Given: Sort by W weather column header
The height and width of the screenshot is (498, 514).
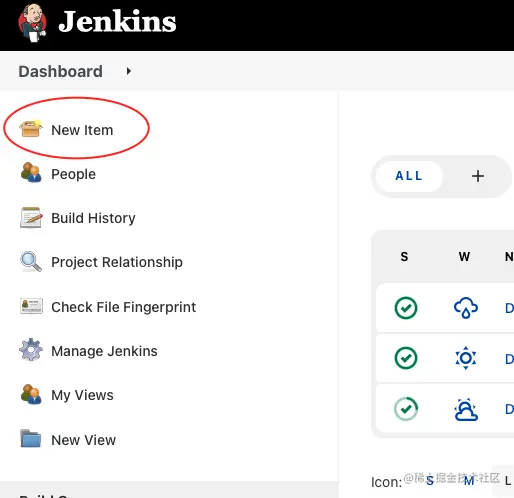Looking at the screenshot, I should coord(464,257).
